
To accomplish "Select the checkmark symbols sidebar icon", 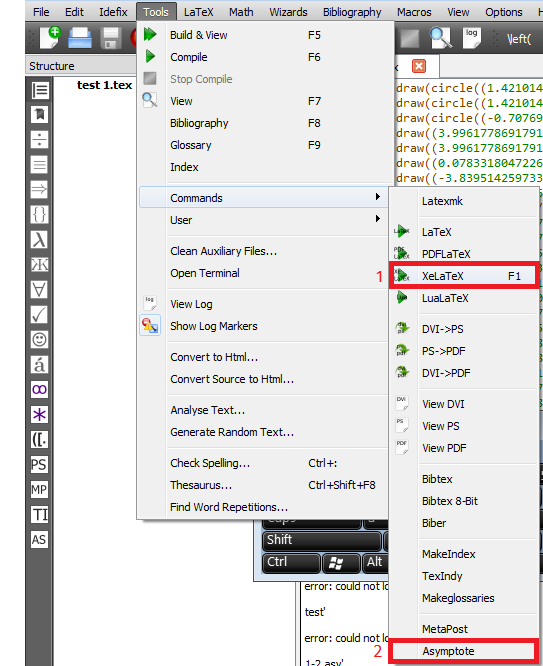I will click(x=40, y=315).
